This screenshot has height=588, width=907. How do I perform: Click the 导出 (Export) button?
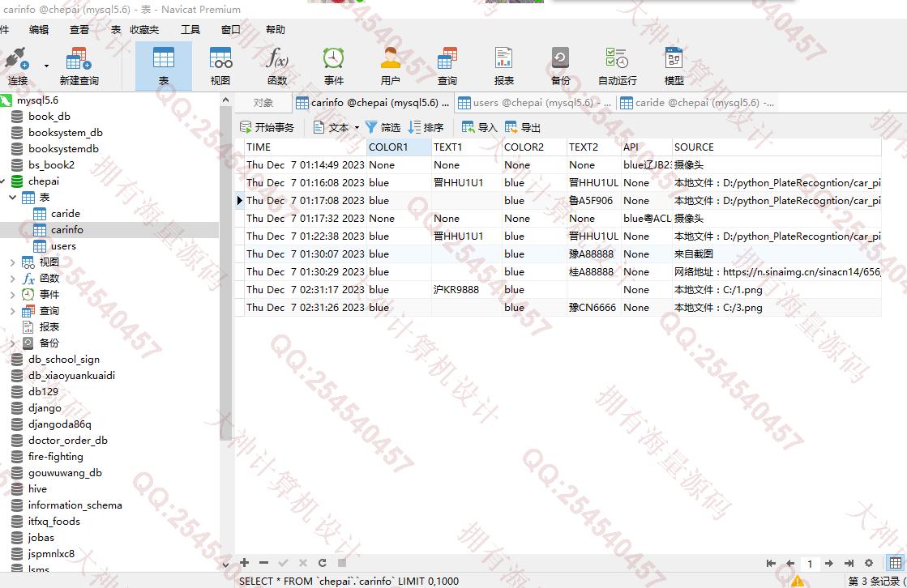pyautogui.click(x=523, y=127)
